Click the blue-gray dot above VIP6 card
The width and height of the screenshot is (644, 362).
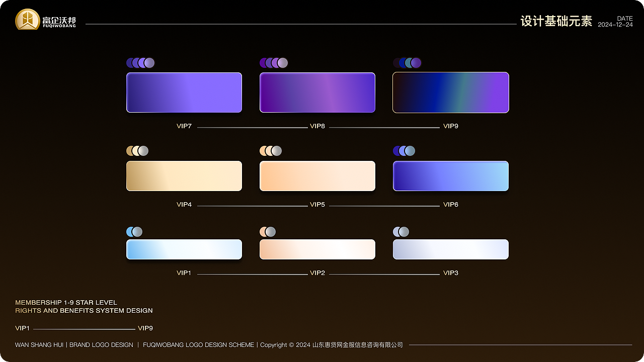click(410, 151)
